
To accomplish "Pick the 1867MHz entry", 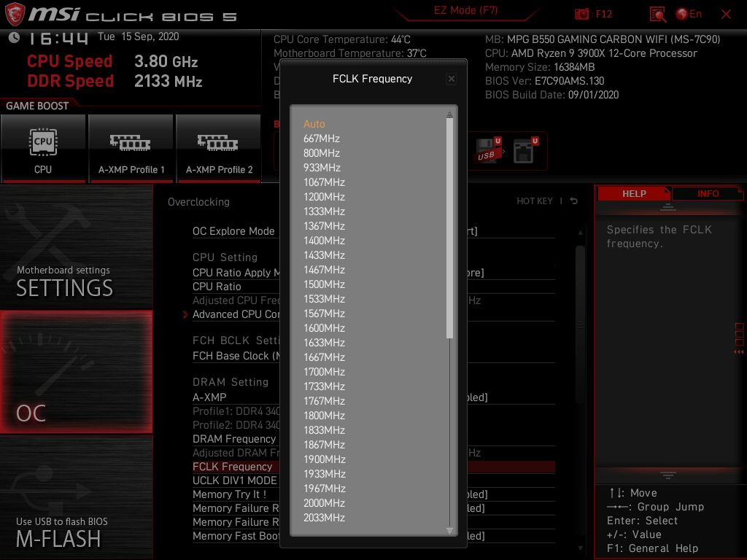I will [x=324, y=446].
